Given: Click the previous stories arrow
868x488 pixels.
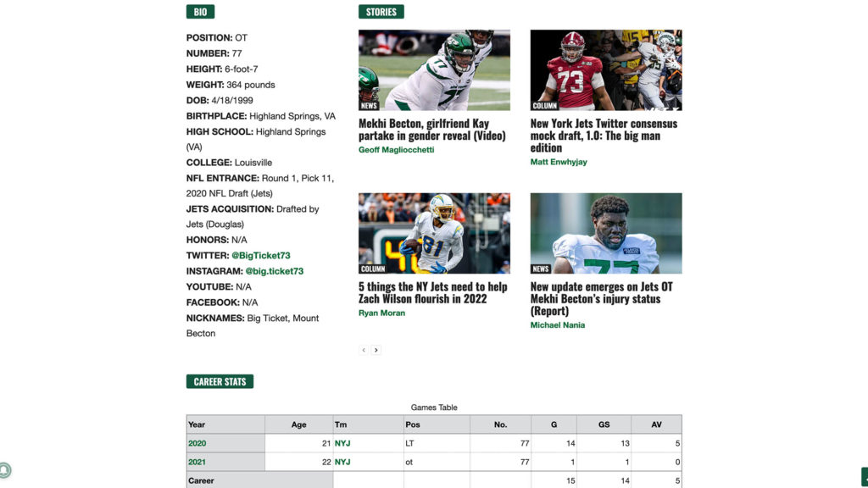Looking at the screenshot, I should click(x=364, y=350).
